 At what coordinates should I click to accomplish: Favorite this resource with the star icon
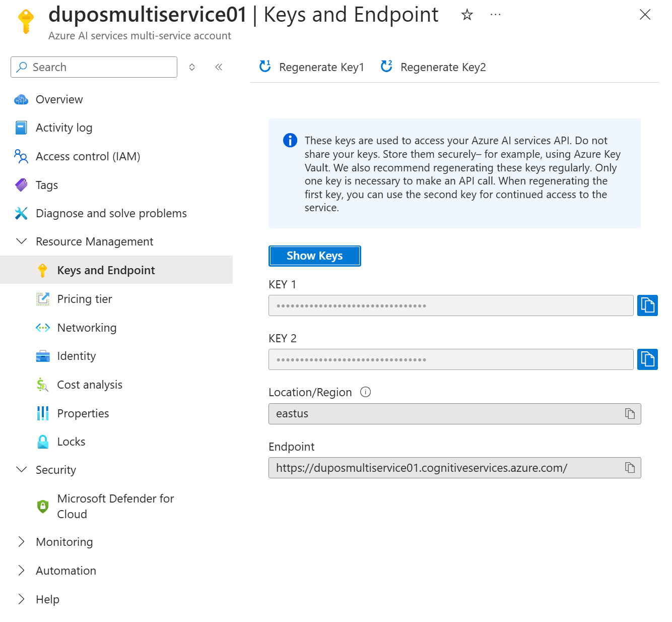click(x=467, y=15)
